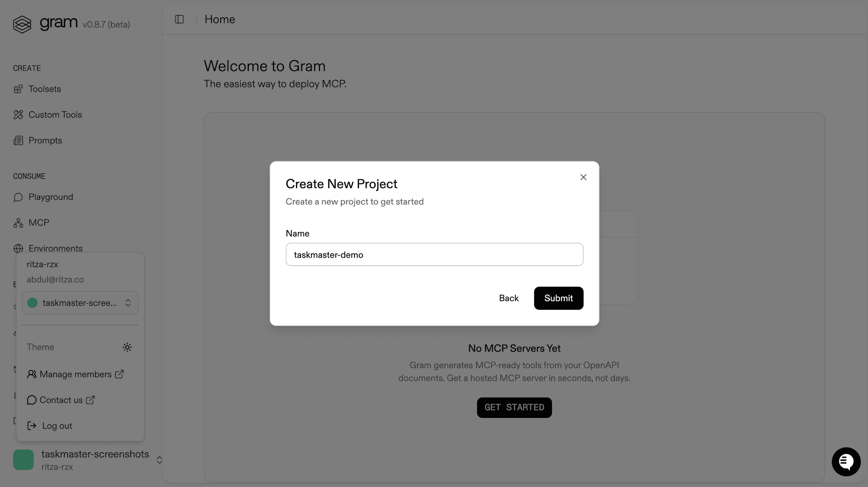Open the Prompts page
Screen dimensions: 868x487
45,140
